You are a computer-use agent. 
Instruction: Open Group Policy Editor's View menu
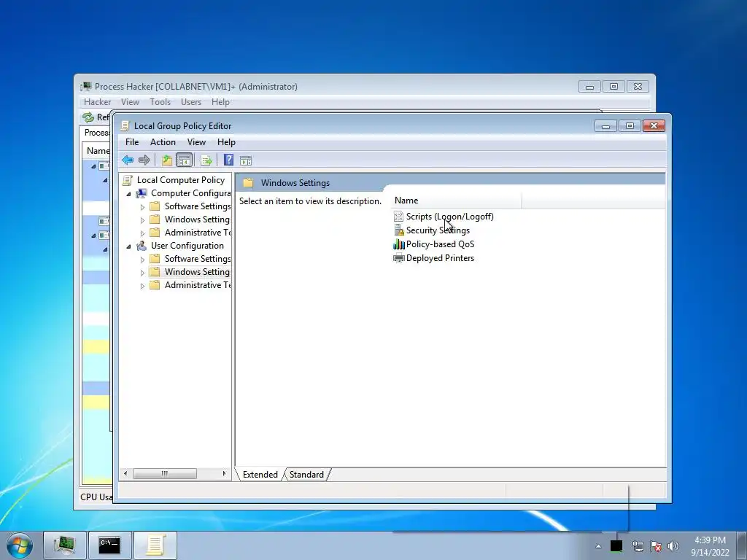(196, 142)
